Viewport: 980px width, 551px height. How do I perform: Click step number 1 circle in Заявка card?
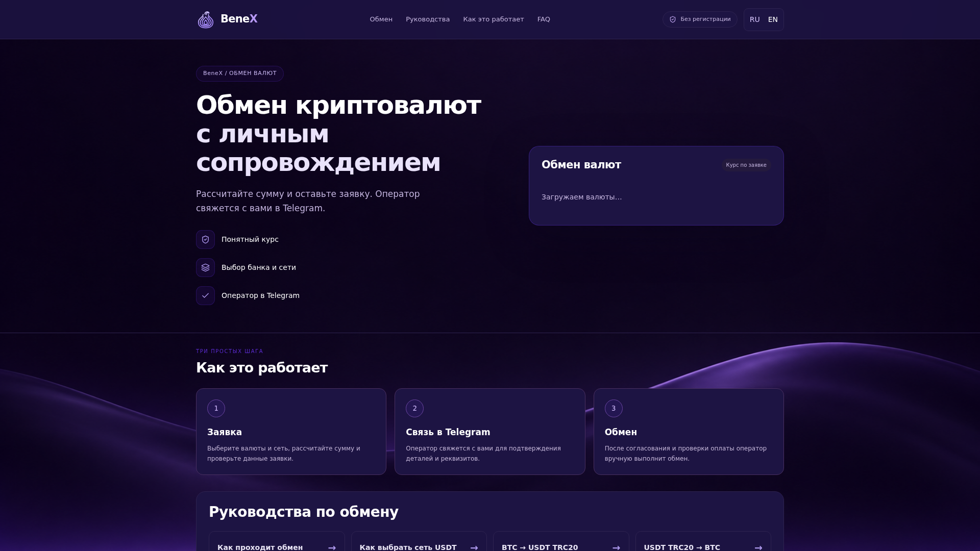216,408
